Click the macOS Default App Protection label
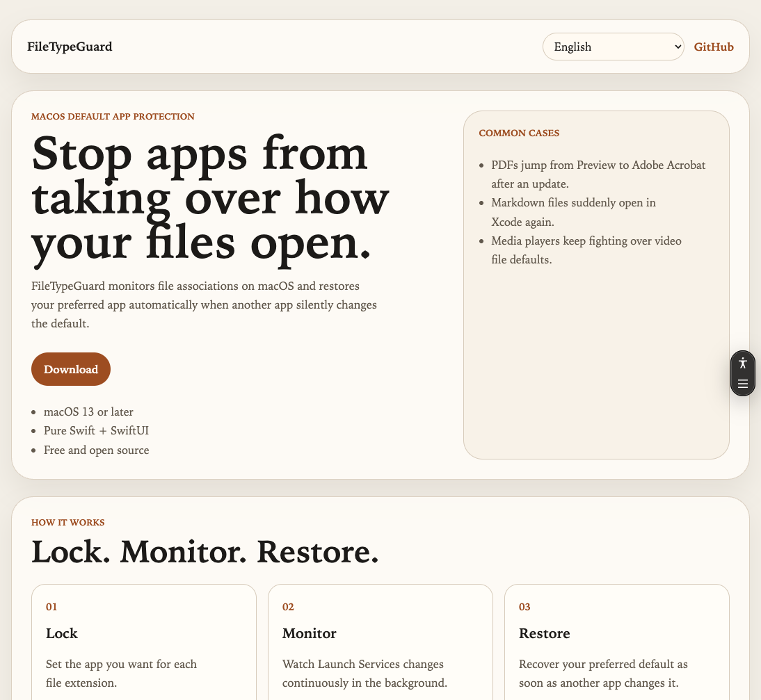This screenshot has width=761, height=700. tap(113, 116)
